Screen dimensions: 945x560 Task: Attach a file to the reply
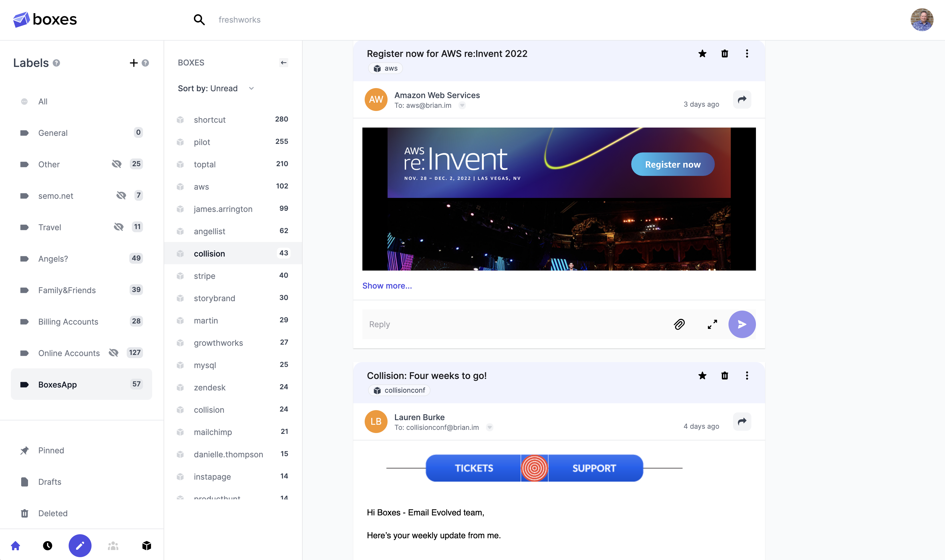679,325
